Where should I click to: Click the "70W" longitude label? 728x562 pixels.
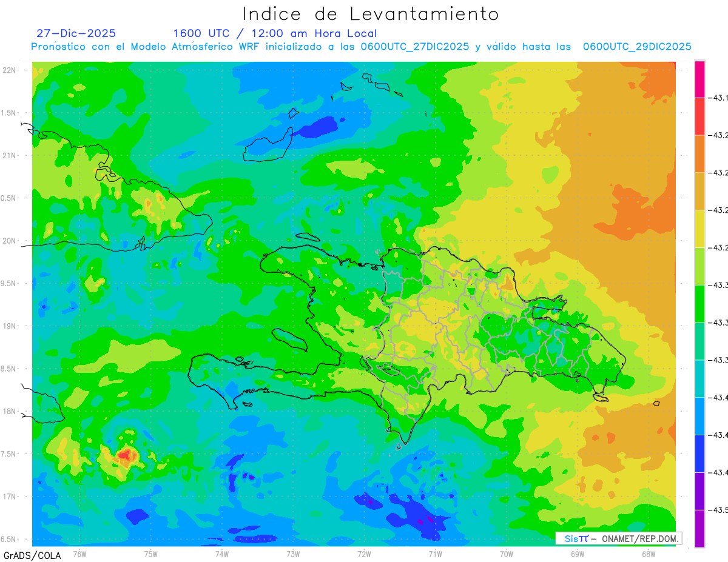506,554
